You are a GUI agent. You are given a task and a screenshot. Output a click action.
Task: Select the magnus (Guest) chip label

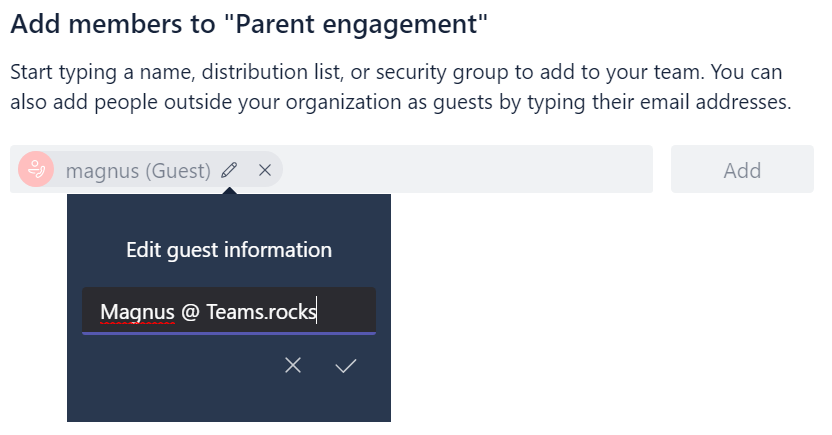tap(138, 171)
